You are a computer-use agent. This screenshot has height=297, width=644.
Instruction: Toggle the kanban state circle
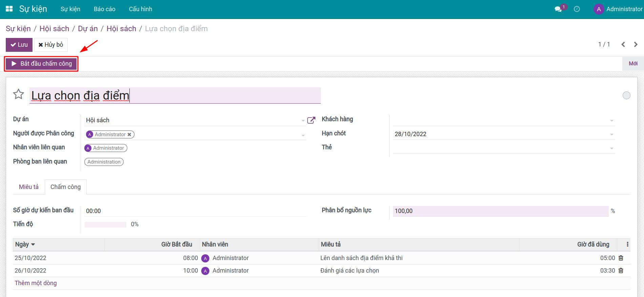pyautogui.click(x=626, y=96)
